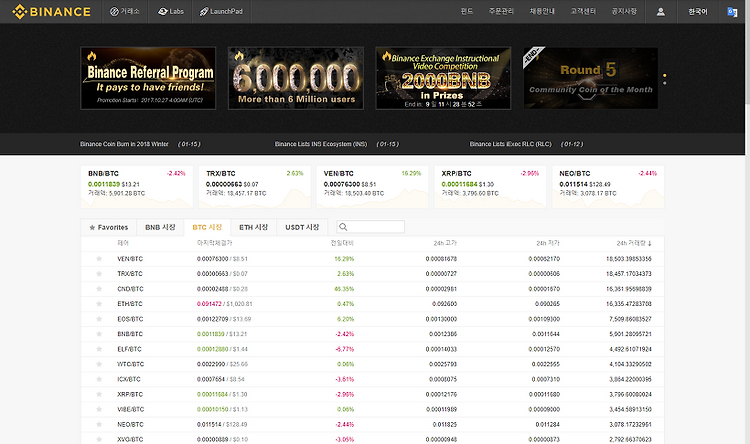
Task: Star the XVG/BTC table row
Action: 99,439
